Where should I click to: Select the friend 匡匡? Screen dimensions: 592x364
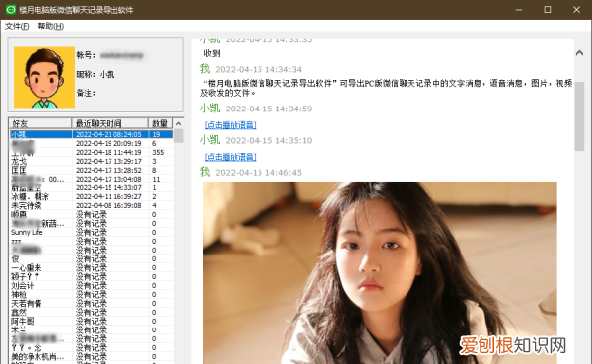point(91,170)
